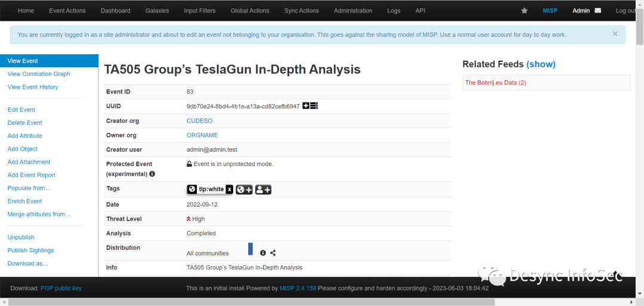Click Add Attachment in the sidebar
This screenshot has height=306, width=644.
click(x=29, y=162)
